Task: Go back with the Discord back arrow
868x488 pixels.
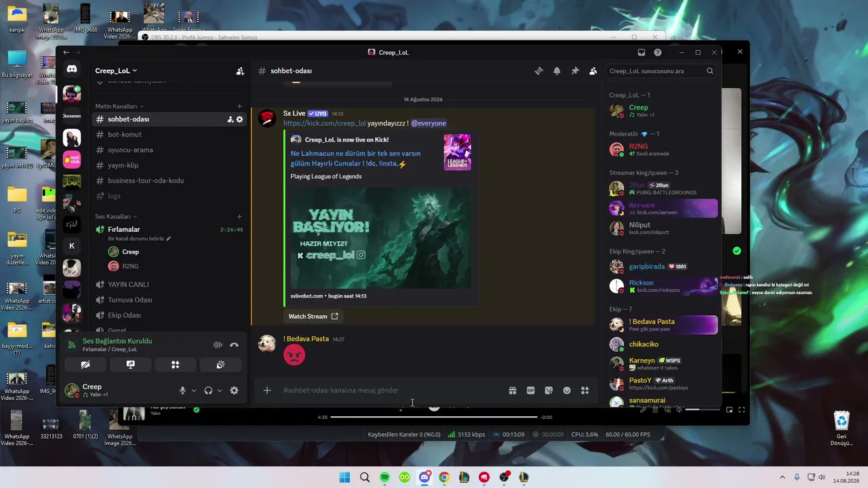Action: 66,52
